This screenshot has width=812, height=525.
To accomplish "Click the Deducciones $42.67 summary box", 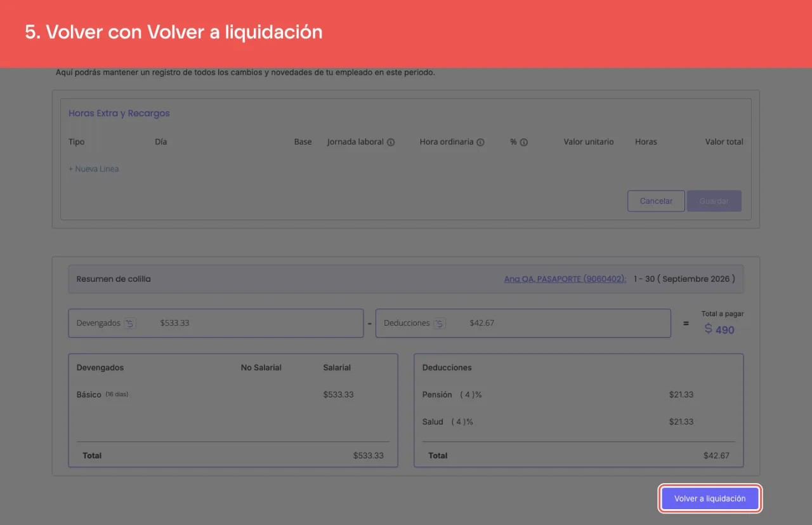I will tap(523, 323).
